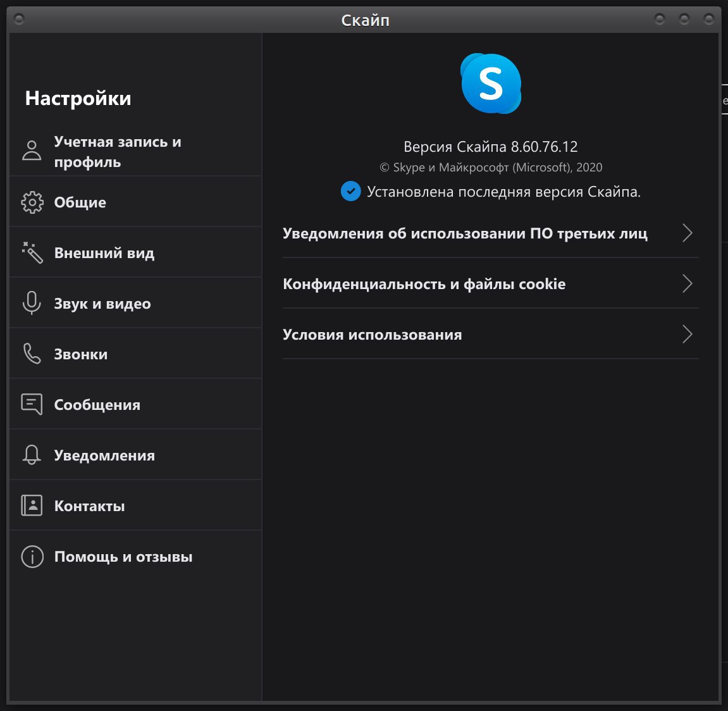The height and width of the screenshot is (711, 728).
Task: Click the chat bubble icon beside Сообщения
Action: [32, 404]
